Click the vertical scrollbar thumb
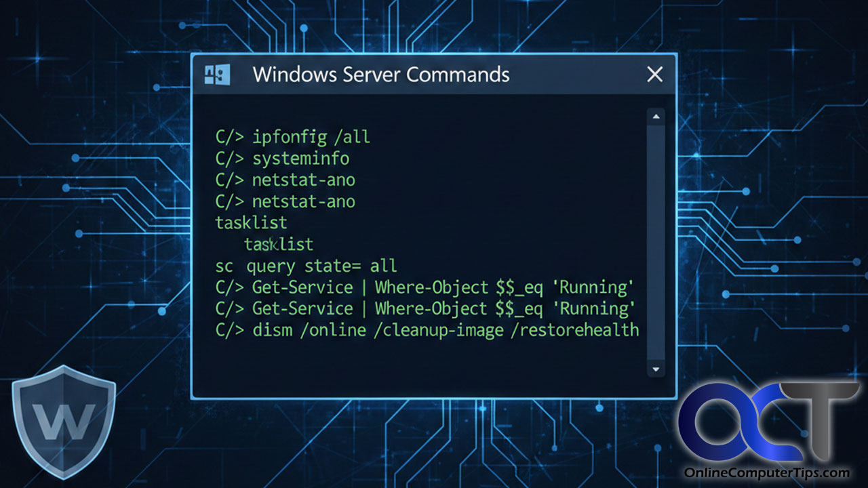The image size is (868, 488). [656, 243]
